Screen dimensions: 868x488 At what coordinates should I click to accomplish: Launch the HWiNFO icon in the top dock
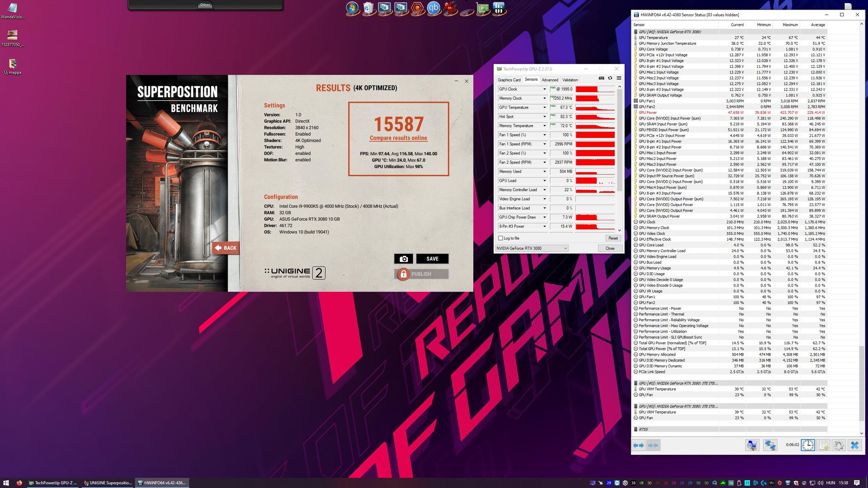(x=499, y=8)
